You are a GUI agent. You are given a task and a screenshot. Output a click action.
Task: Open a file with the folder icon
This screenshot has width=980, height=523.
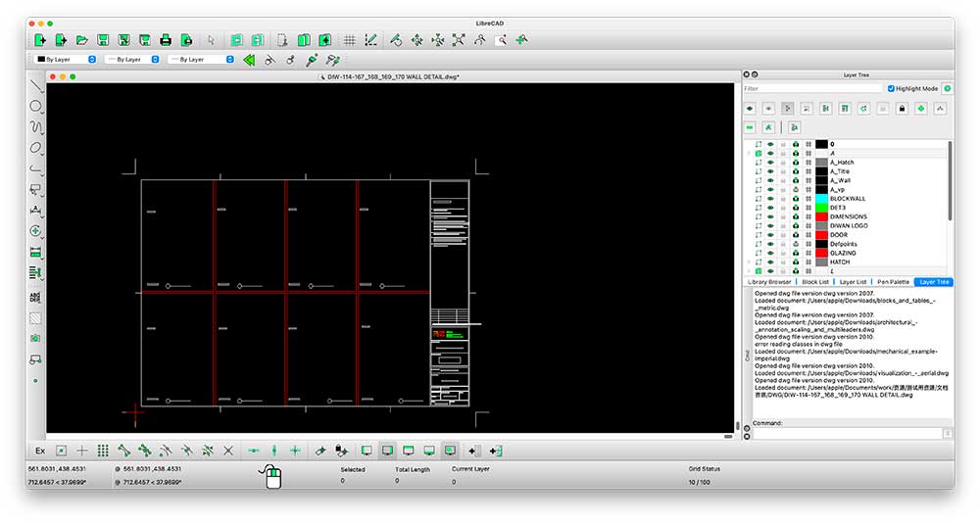[x=82, y=40]
